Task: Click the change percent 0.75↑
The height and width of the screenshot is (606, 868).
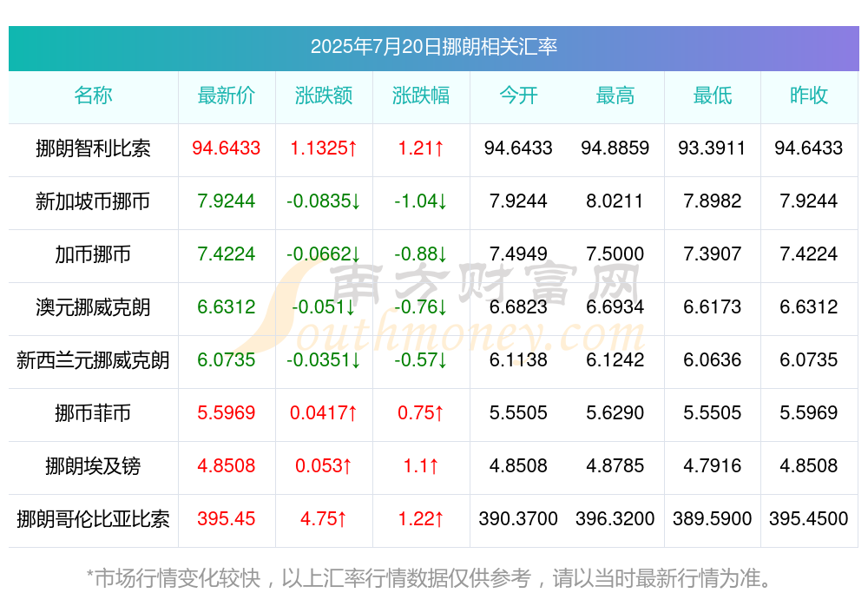Action: [421, 413]
